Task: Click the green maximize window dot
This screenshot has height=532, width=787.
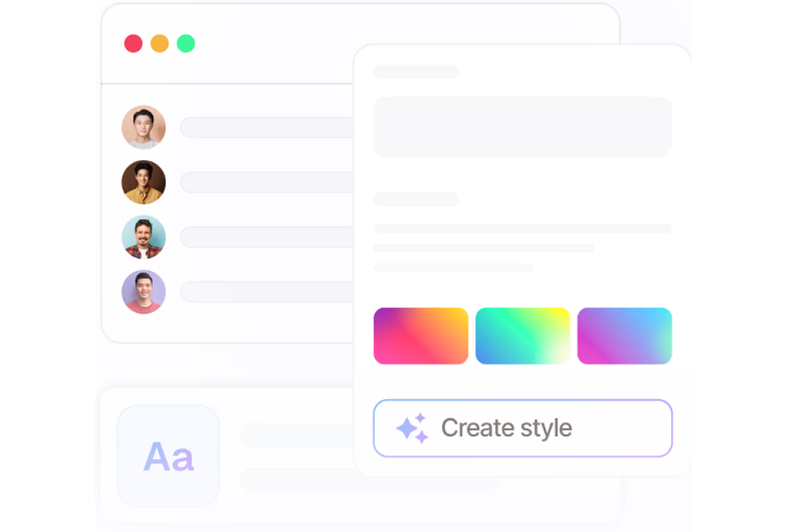Action: click(186, 44)
